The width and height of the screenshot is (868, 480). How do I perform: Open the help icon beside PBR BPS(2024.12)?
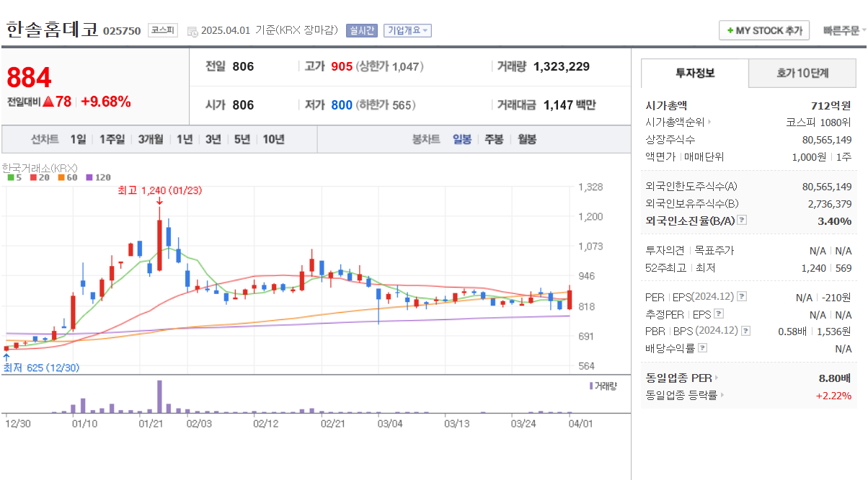coord(745,331)
